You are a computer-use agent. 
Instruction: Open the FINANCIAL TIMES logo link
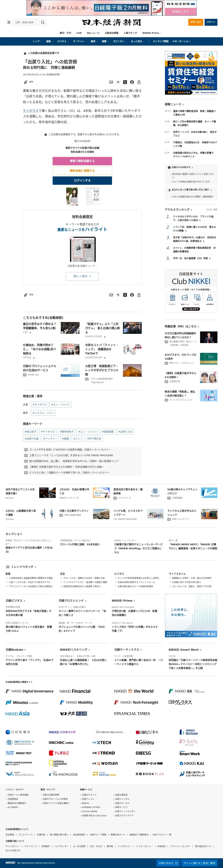click(x=132, y=713)
